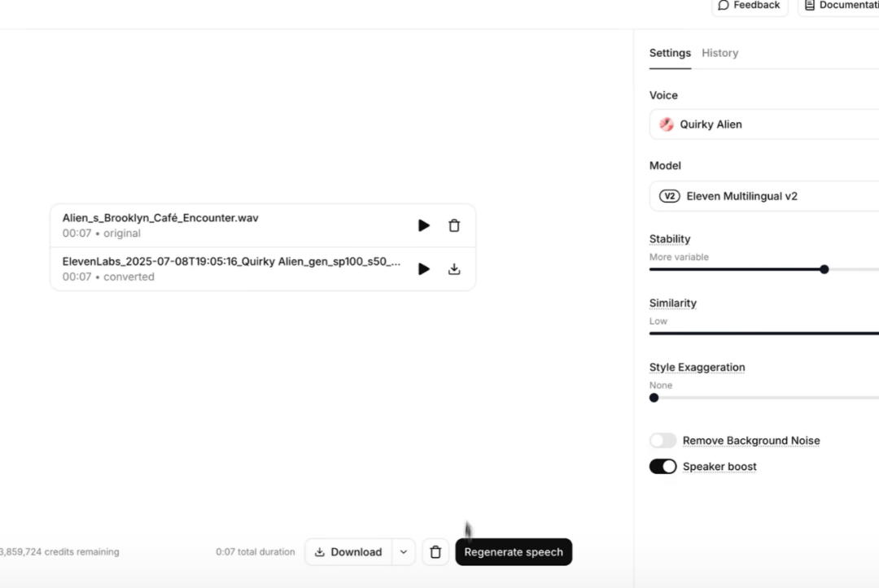
Task: Click the Stability slider handle
Action: pyautogui.click(x=824, y=269)
